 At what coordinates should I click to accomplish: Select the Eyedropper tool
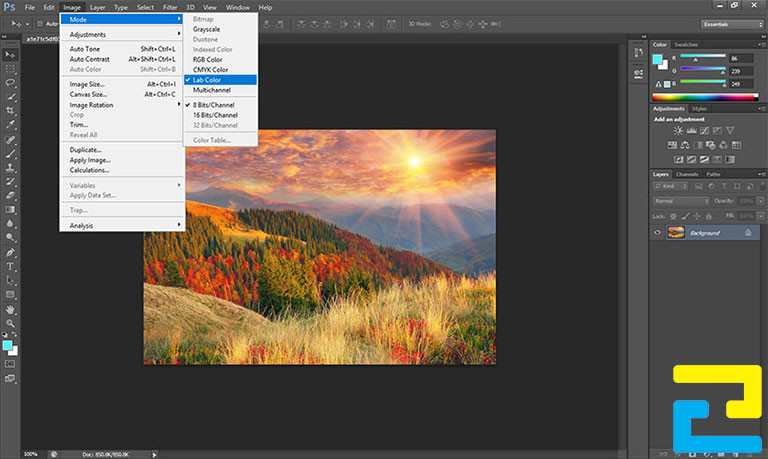pos(10,125)
